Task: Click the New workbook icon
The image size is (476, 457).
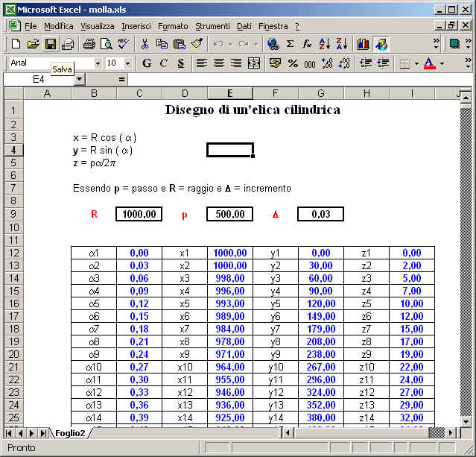Action: [16, 44]
